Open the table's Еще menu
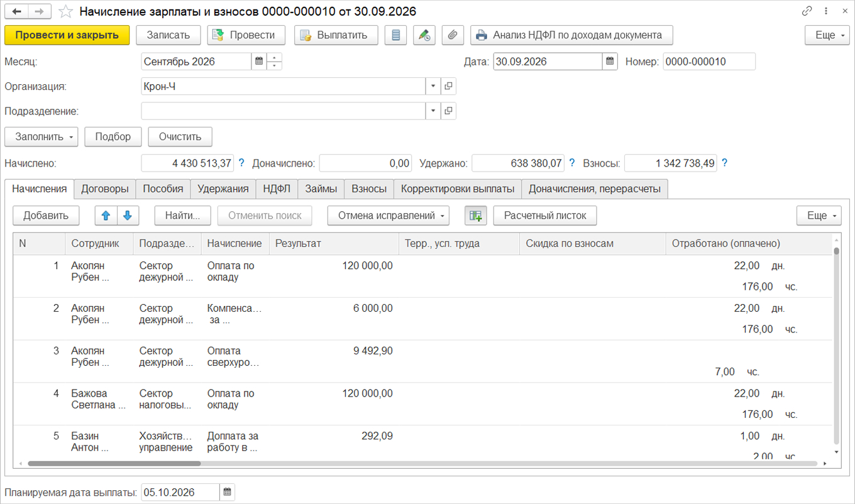 coord(819,216)
